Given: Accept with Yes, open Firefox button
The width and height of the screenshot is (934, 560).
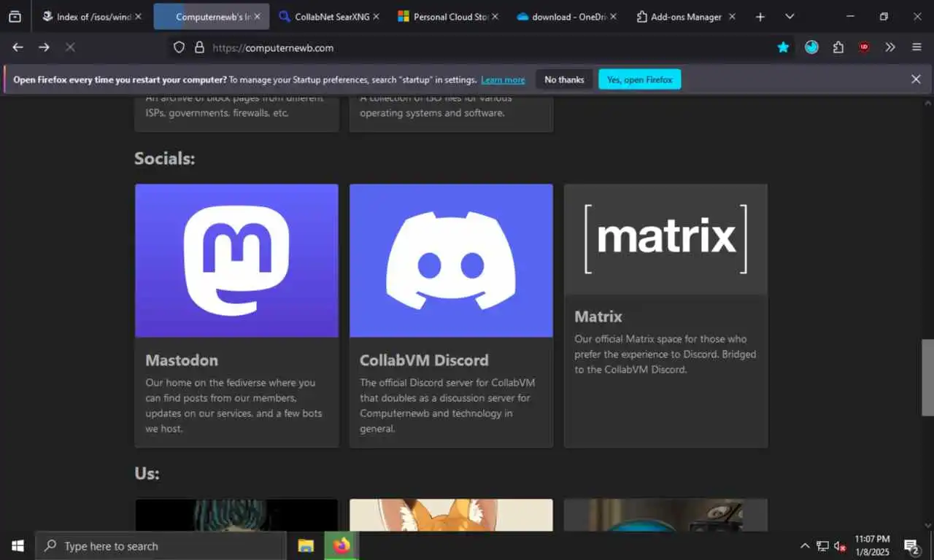Looking at the screenshot, I should point(639,79).
